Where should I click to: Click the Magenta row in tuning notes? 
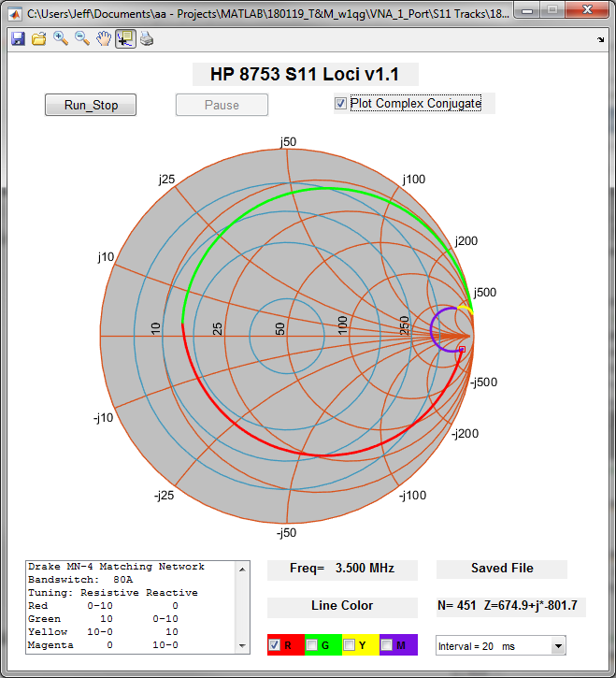103,645
